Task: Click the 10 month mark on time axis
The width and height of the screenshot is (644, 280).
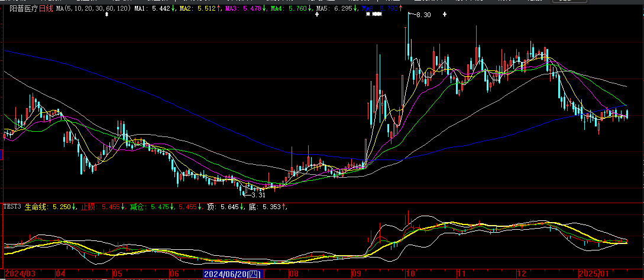Action: click(x=410, y=274)
